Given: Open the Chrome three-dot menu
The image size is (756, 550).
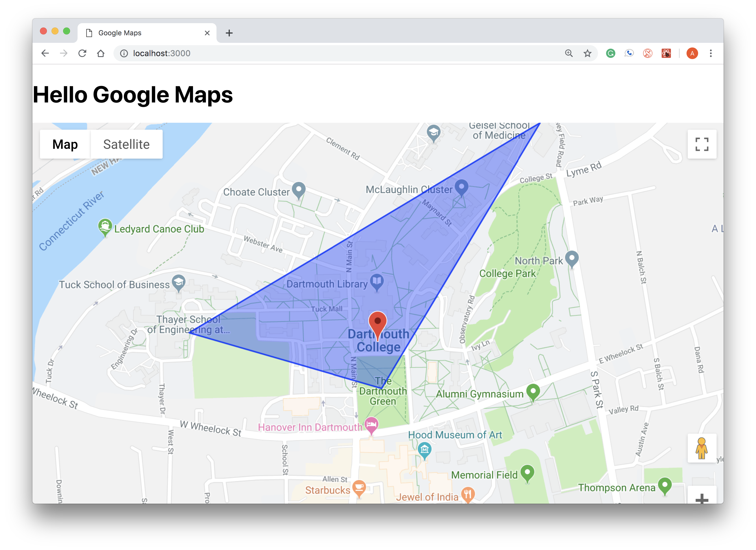Looking at the screenshot, I should [x=711, y=53].
